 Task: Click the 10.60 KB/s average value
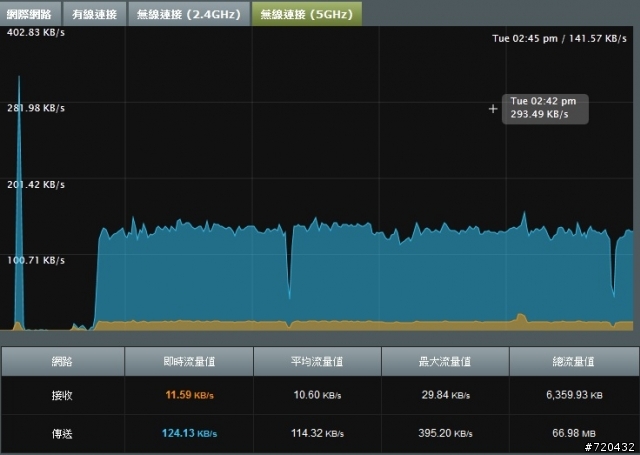(x=317, y=395)
